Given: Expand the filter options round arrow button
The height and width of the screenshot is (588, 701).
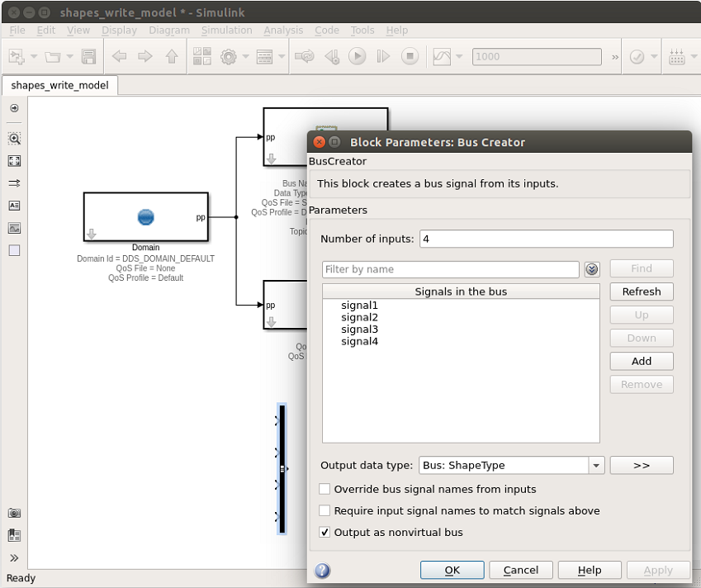Looking at the screenshot, I should point(592,269).
